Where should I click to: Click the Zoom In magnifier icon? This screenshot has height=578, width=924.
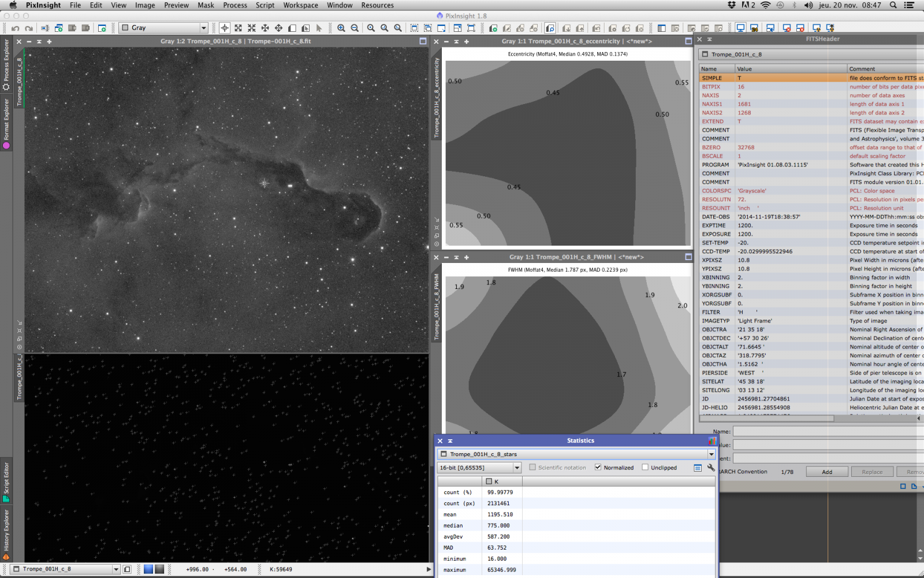point(341,28)
